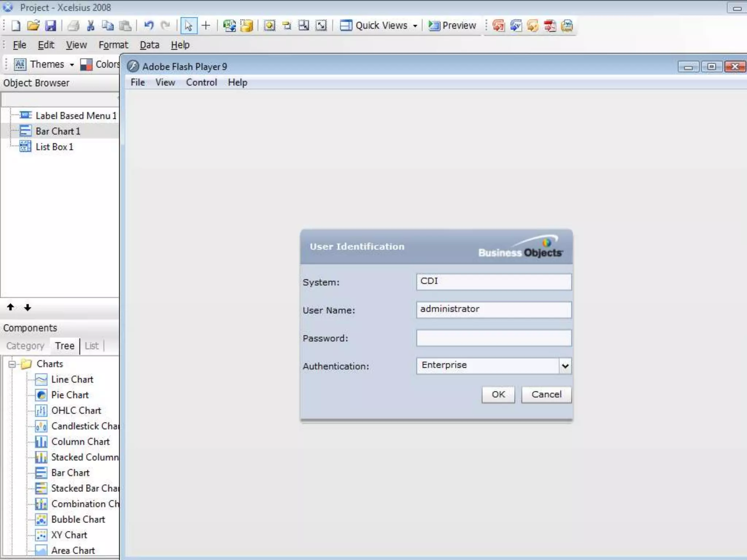Click the yellow Manage Connections database icon
Screen dimensions: 747x560
tap(247, 26)
